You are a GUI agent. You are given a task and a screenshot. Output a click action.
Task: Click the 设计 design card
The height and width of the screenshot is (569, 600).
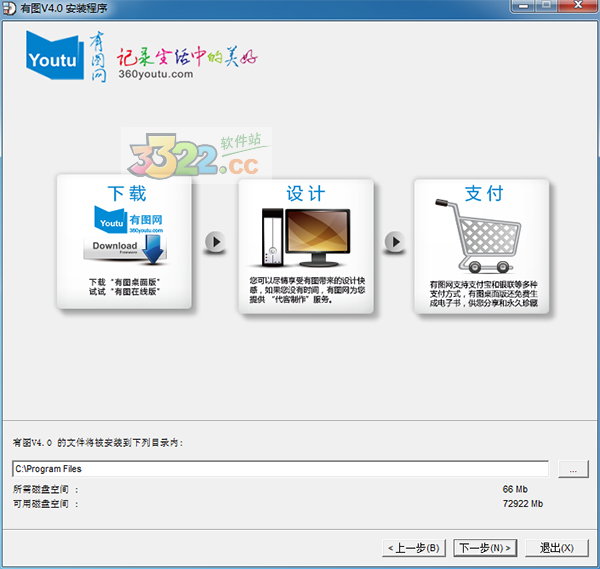tap(306, 246)
